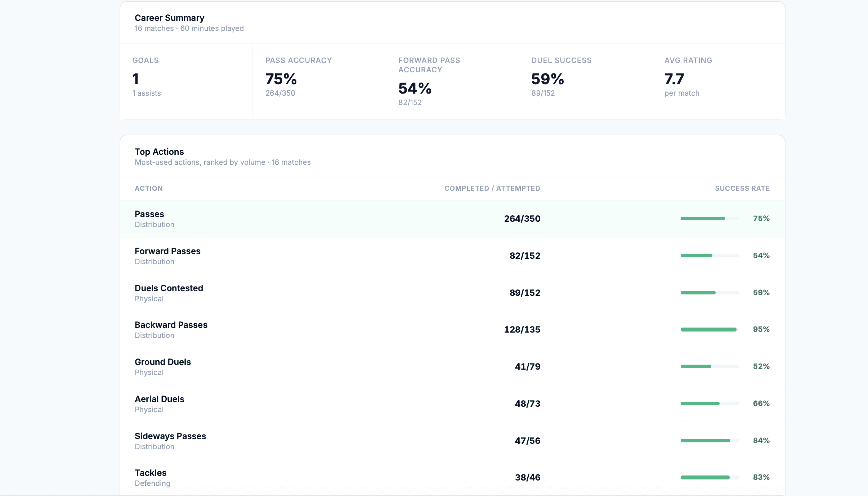
Task: Click the 59% rate in Duels Contested row
Action: [761, 293]
